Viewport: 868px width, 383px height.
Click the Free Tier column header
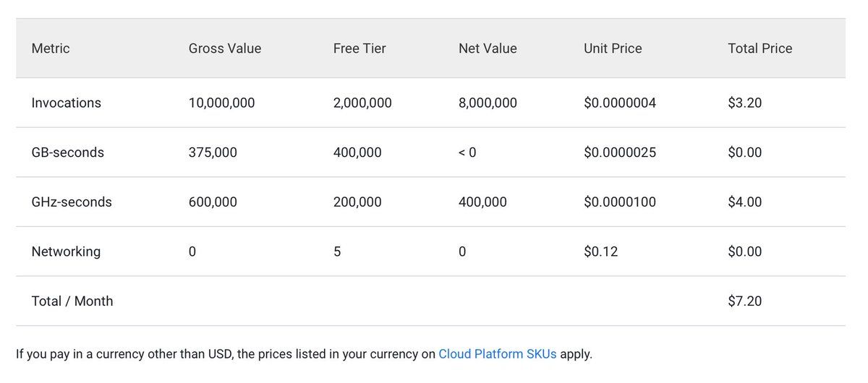point(359,48)
